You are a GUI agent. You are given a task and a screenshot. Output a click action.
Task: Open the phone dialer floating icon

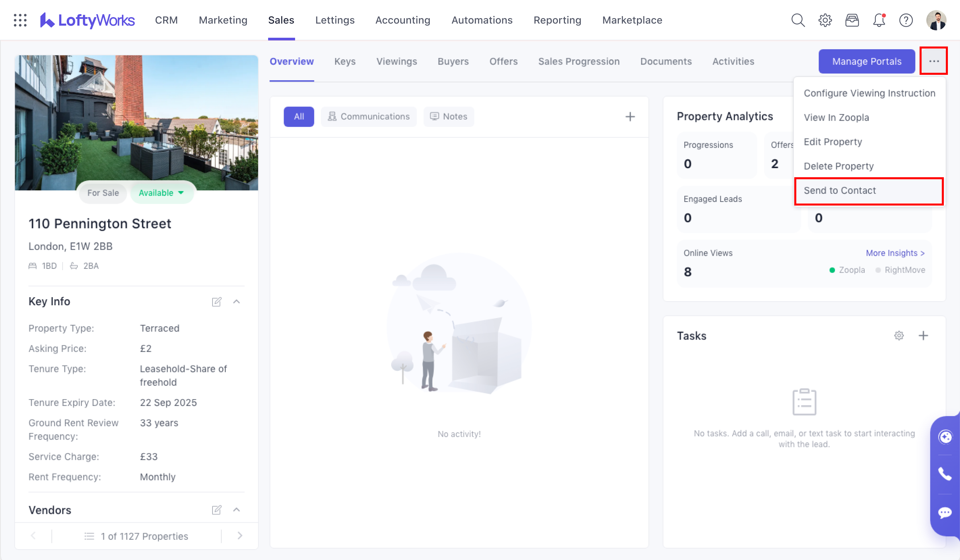click(x=945, y=474)
